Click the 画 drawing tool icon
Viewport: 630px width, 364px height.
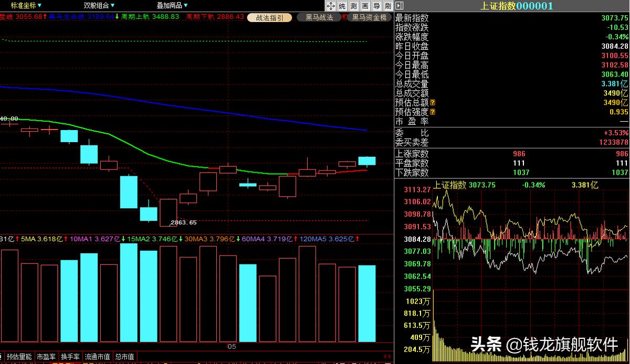(x=365, y=6)
